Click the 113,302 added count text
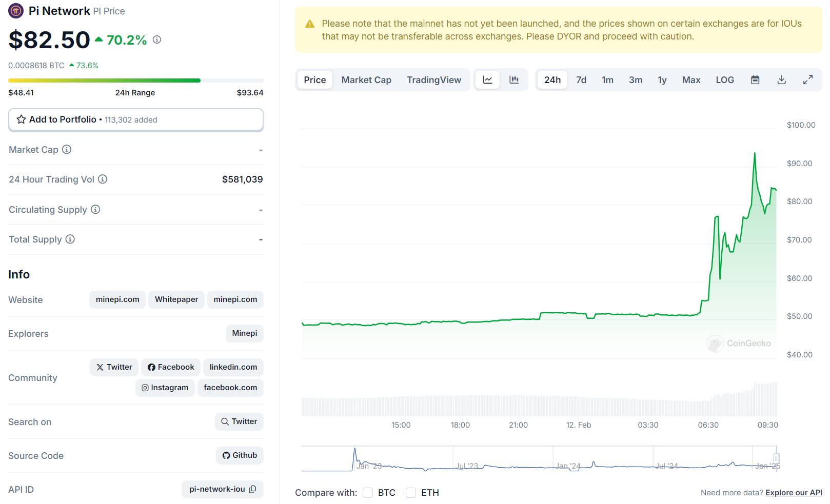 coord(131,120)
